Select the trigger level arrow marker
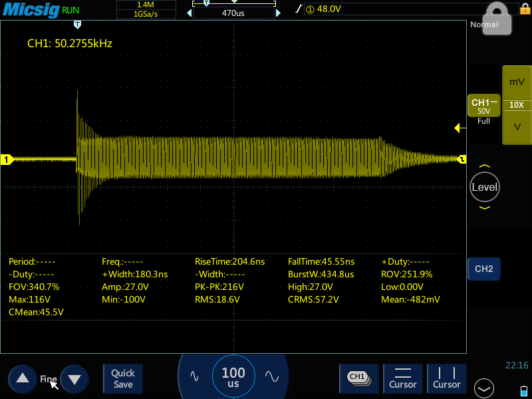Image resolution: width=532 pixels, height=399 pixels. coord(460,128)
